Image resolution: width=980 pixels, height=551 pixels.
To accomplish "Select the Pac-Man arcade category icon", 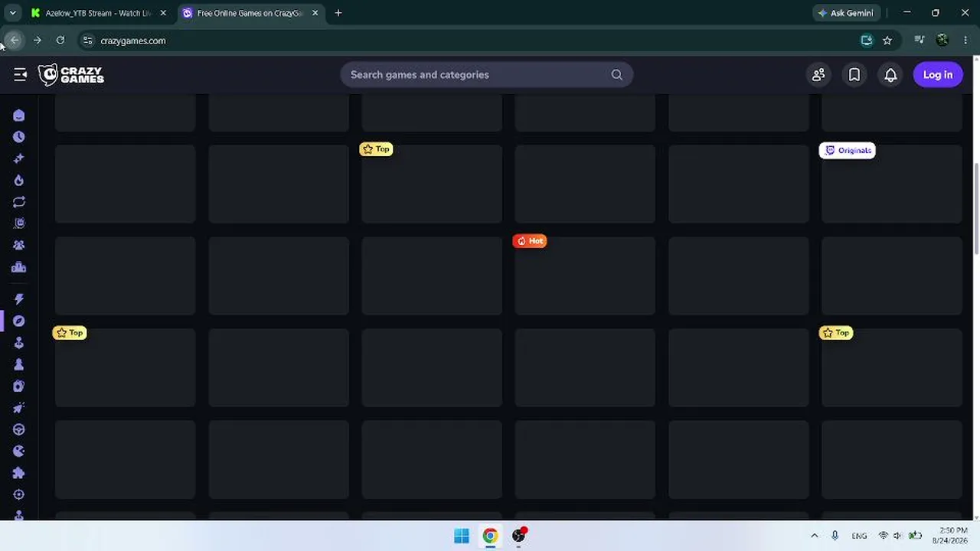I will [19, 452].
